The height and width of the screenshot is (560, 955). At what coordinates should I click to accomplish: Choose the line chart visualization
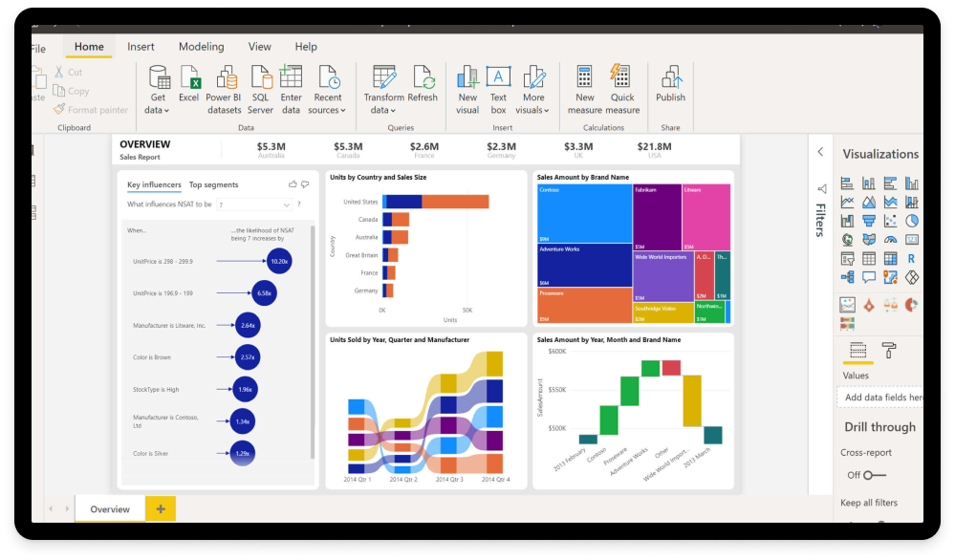click(x=847, y=202)
